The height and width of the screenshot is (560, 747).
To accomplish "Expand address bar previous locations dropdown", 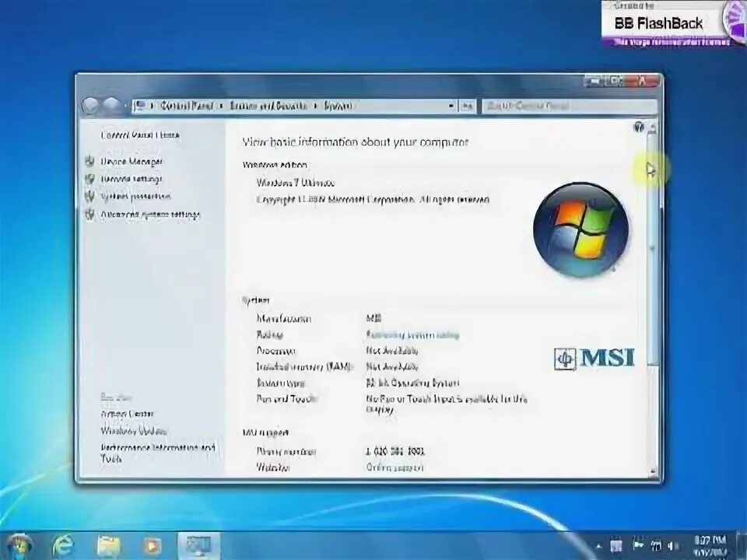I will pyautogui.click(x=451, y=106).
